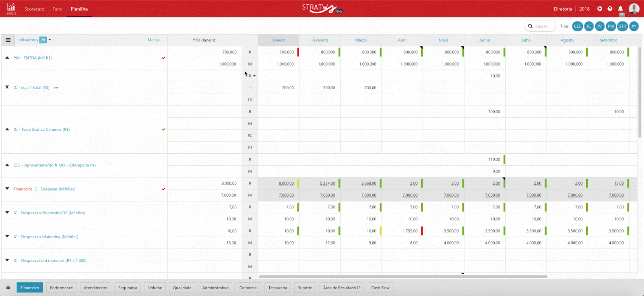This screenshot has height=296, width=644.
Task: Switch to the Scorecard tab
Action: click(34, 9)
